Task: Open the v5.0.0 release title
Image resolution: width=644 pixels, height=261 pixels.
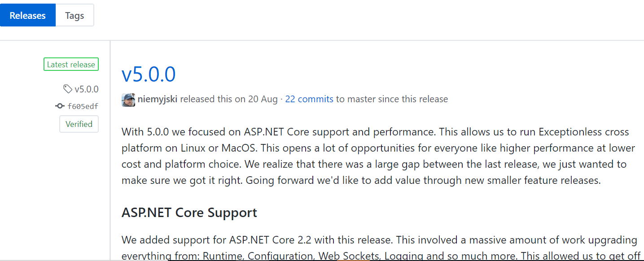Action: [x=149, y=74]
